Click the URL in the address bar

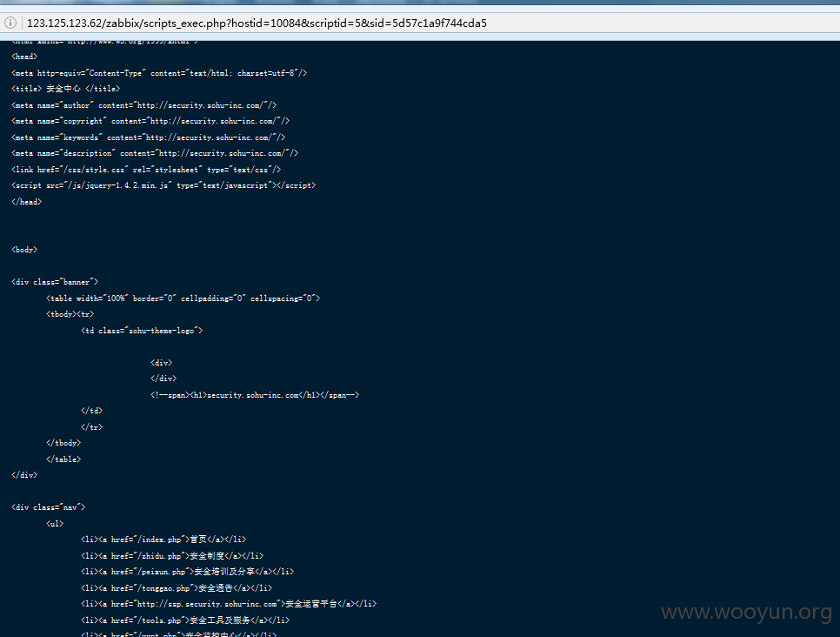pos(257,23)
